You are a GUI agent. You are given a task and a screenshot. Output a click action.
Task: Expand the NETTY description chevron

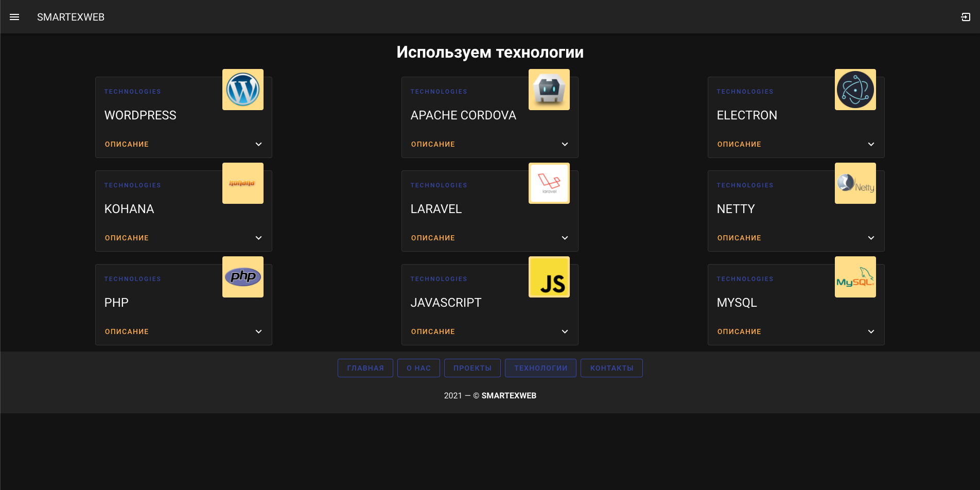click(871, 238)
